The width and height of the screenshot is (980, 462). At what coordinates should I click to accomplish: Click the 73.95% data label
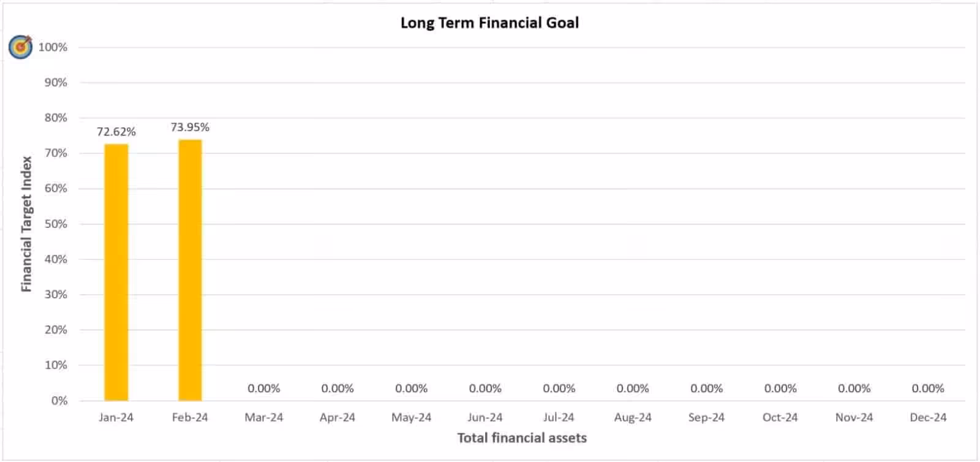click(190, 127)
